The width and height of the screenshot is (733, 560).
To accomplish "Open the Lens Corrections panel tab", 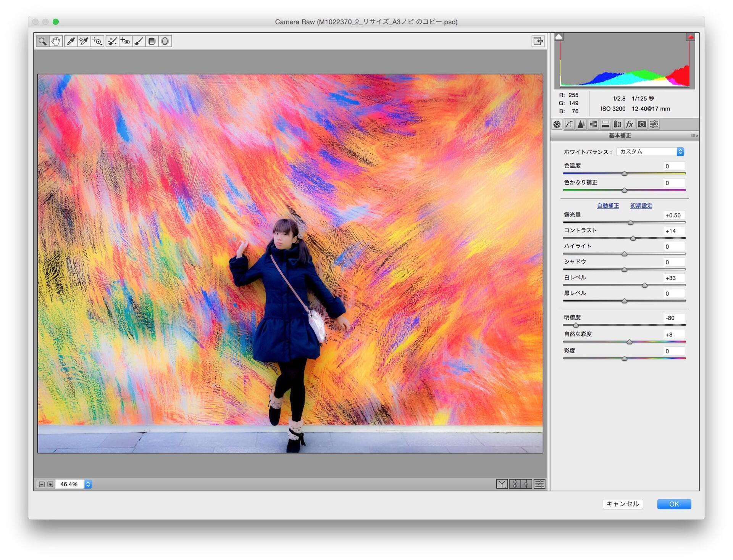I will click(x=617, y=124).
